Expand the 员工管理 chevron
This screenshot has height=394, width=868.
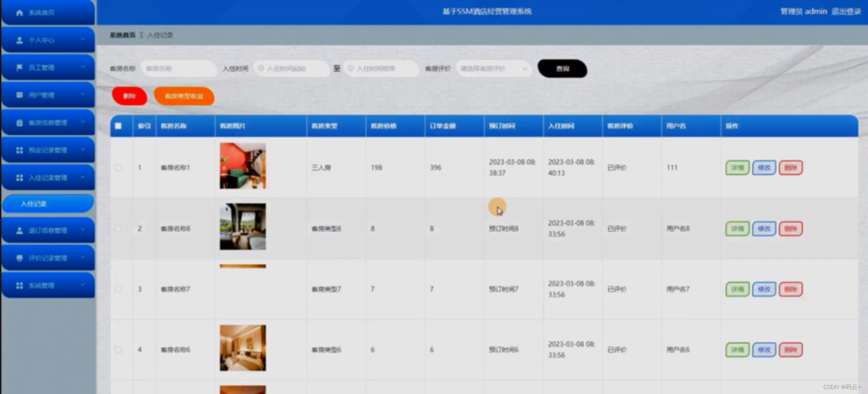(x=83, y=67)
